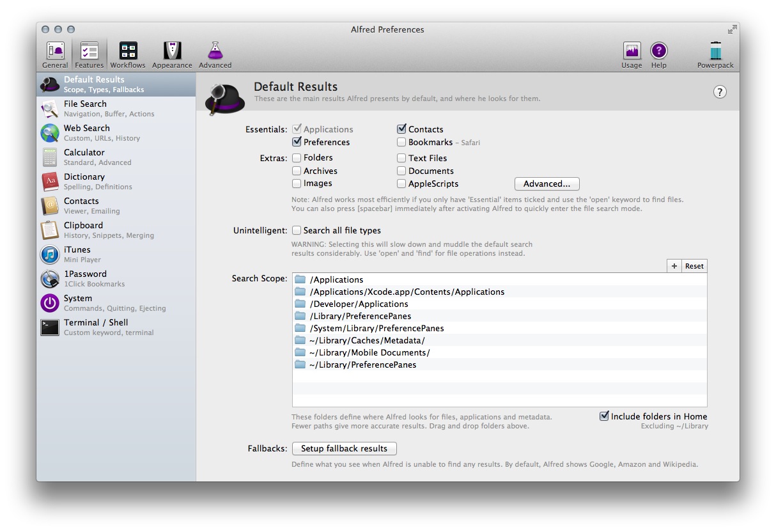This screenshot has height=532, width=776.
Task: Enable Safari Bookmarks checkbox
Action: coord(401,142)
